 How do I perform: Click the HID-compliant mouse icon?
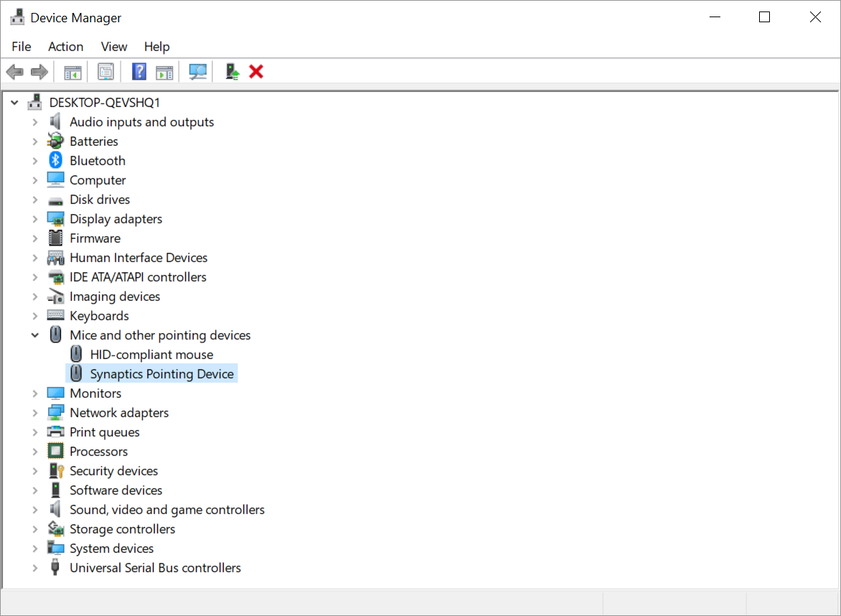pos(76,354)
